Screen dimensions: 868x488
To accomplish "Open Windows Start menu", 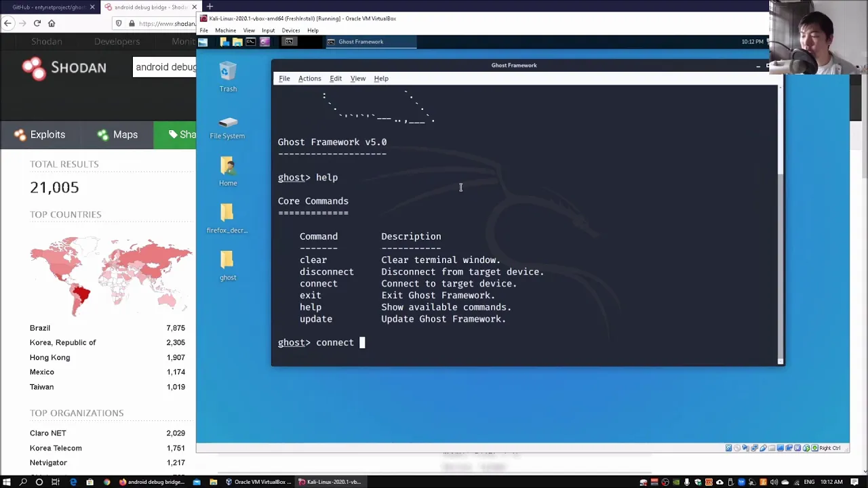I will pyautogui.click(x=7, y=482).
